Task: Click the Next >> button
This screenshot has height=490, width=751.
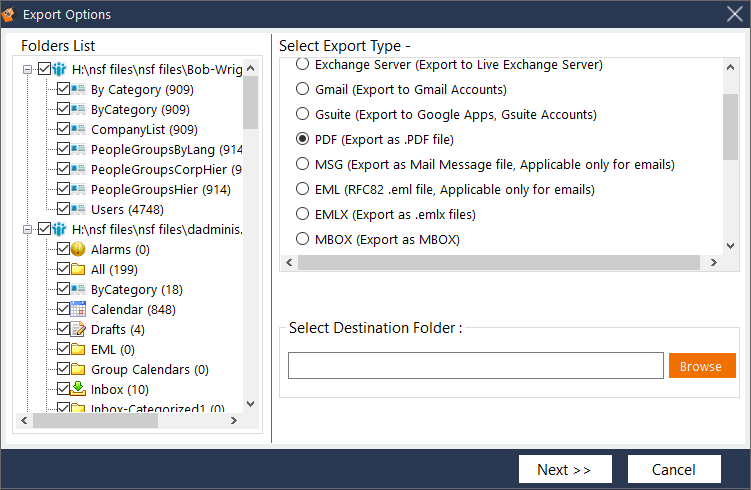Action: point(564,469)
